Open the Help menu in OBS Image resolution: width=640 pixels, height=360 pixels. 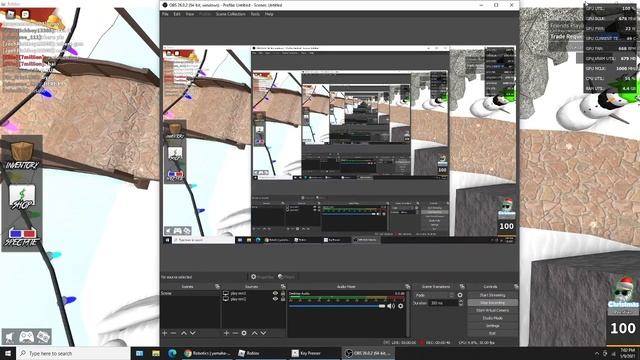point(269,14)
